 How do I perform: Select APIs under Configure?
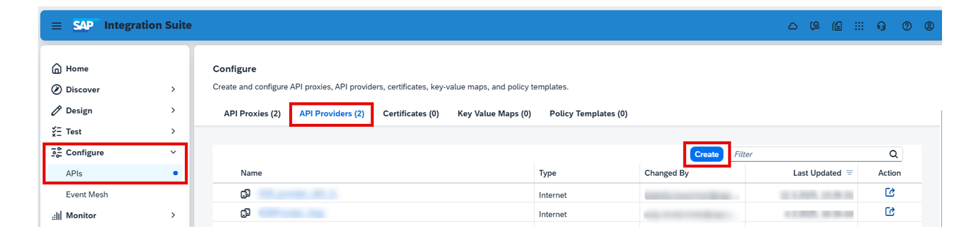pyautogui.click(x=115, y=174)
